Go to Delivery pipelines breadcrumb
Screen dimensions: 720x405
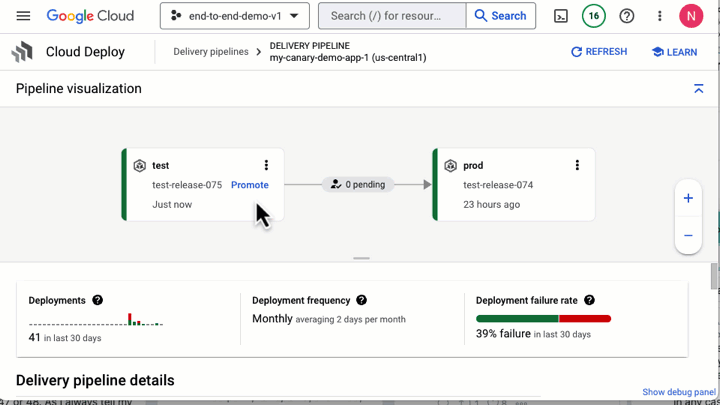211,52
